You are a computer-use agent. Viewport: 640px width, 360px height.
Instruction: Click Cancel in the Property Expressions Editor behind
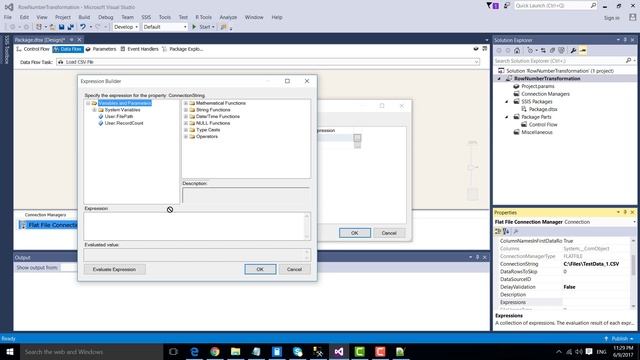tap(389, 233)
